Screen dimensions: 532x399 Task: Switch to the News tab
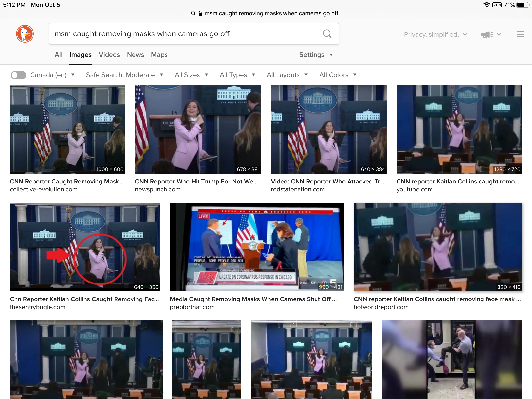(x=135, y=55)
